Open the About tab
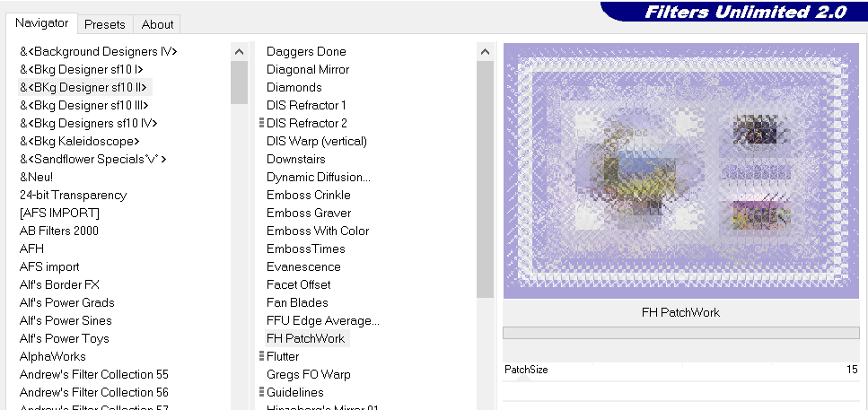 pyautogui.click(x=158, y=24)
